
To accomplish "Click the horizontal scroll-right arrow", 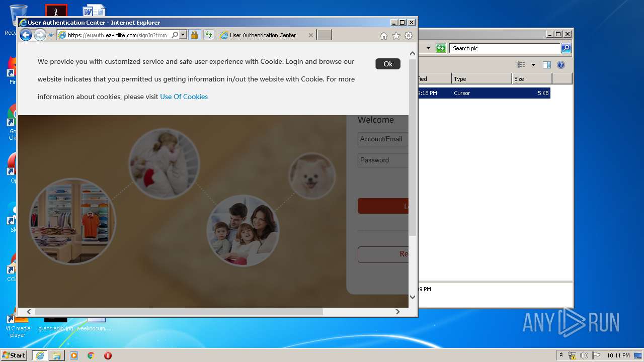I will pos(397,312).
